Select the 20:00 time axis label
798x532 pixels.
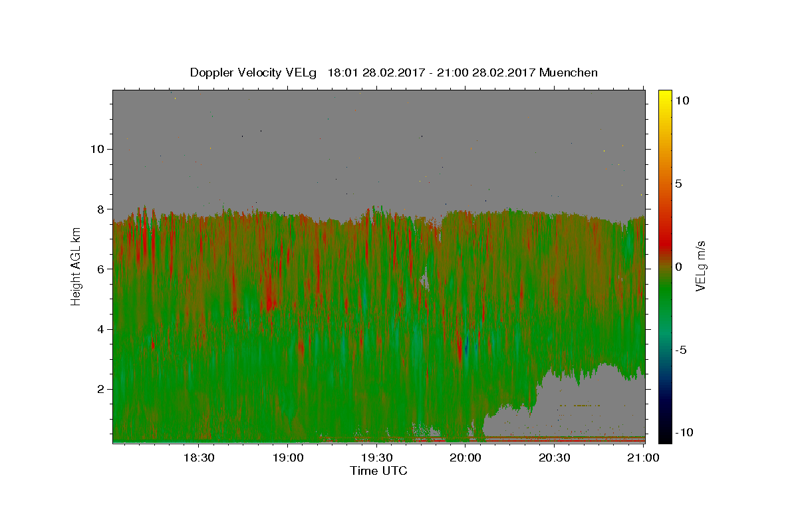coord(465,458)
